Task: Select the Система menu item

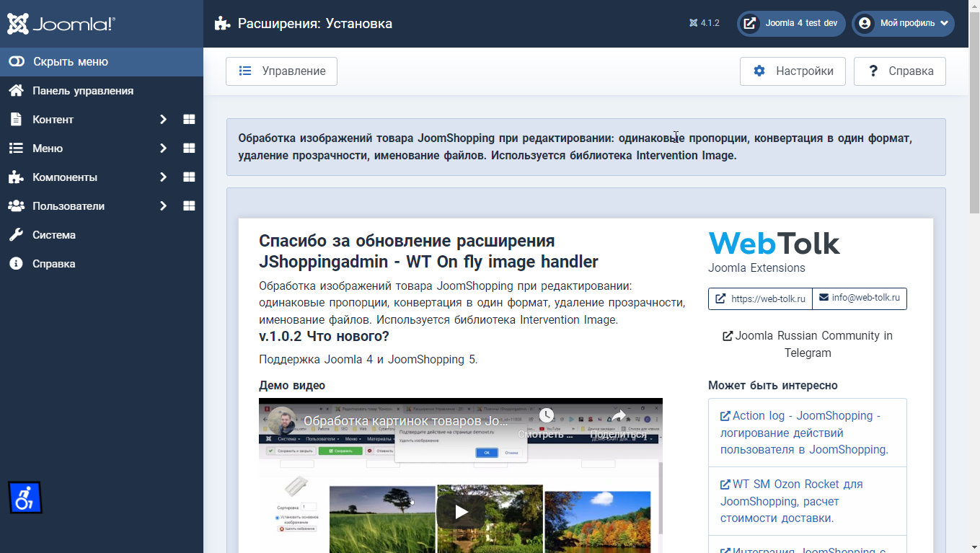Action: 54,235
